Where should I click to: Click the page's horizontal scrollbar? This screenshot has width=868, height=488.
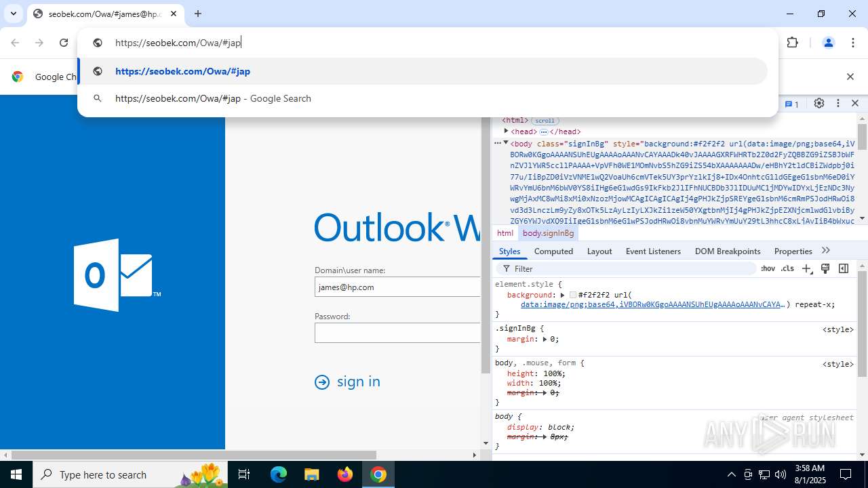pos(193,455)
